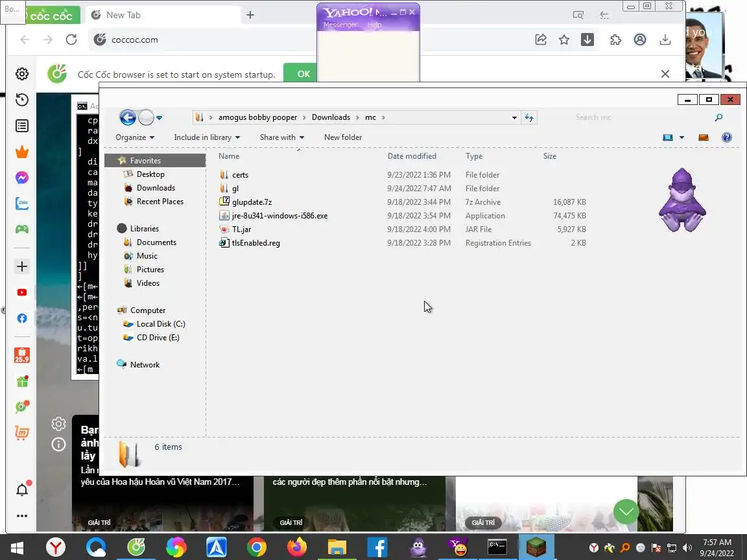Bookmark page with star icon

(x=564, y=40)
